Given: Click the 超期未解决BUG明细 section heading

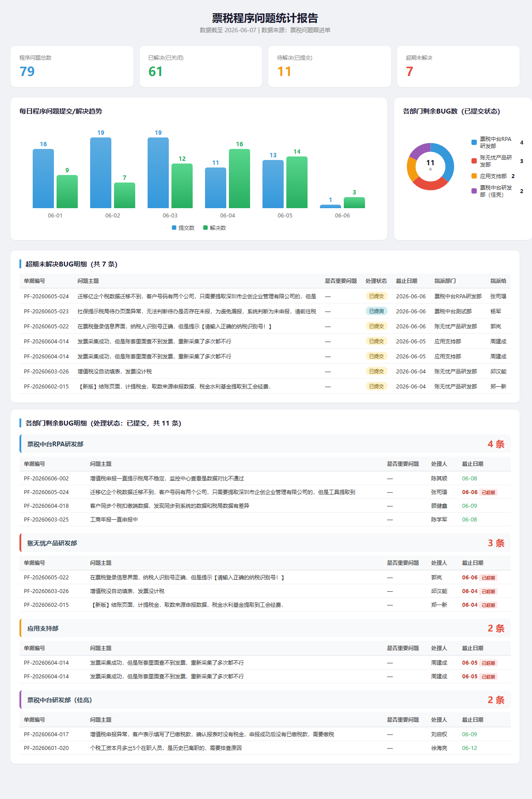Looking at the screenshot, I should click(x=71, y=264).
